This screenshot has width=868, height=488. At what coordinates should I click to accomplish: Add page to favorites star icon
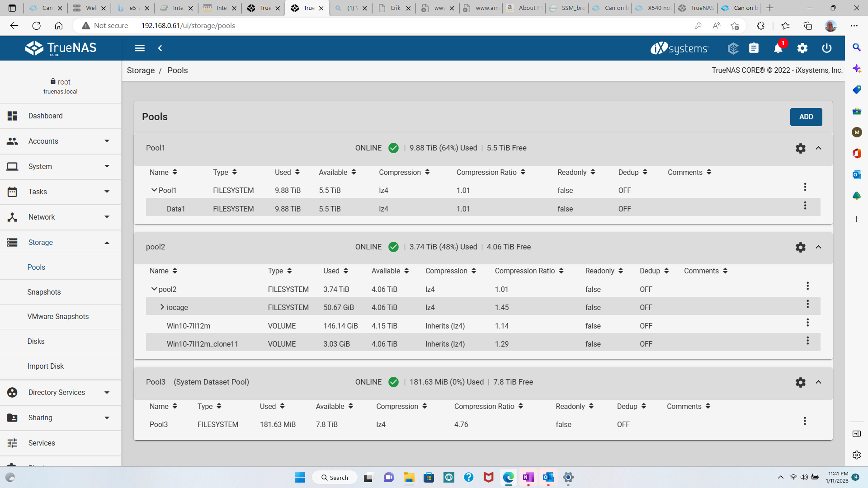pyautogui.click(x=735, y=26)
